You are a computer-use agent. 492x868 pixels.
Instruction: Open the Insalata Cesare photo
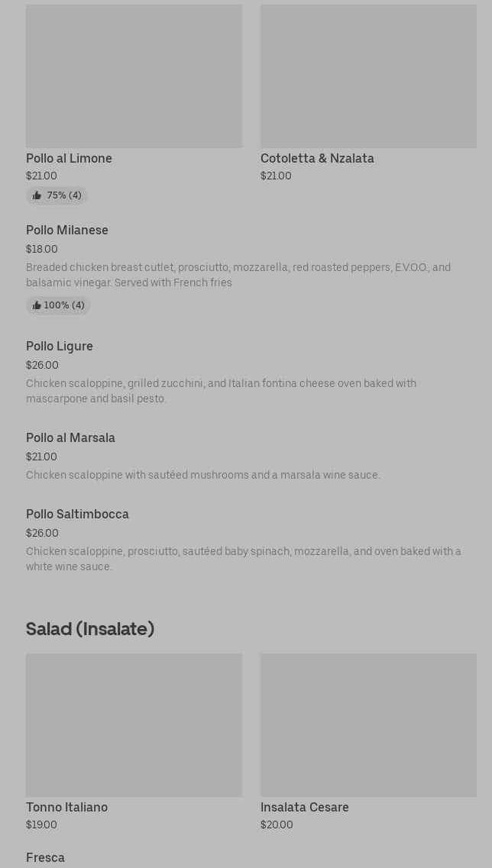pyautogui.click(x=368, y=724)
